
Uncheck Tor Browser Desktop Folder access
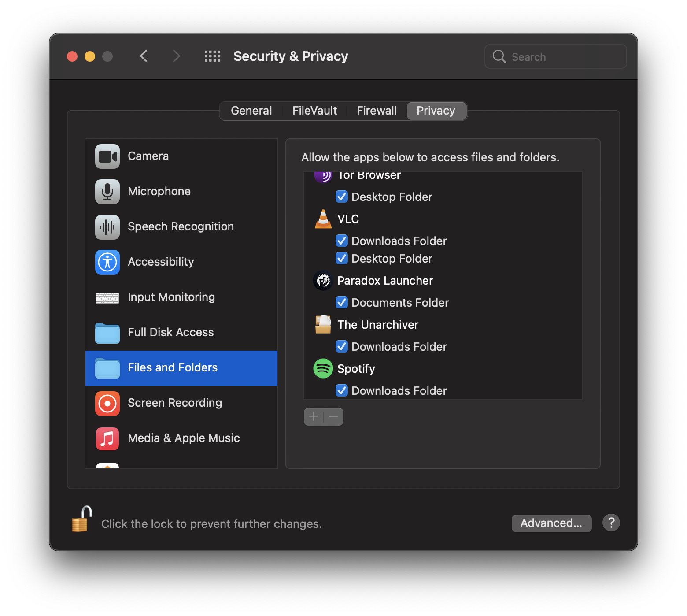click(342, 197)
